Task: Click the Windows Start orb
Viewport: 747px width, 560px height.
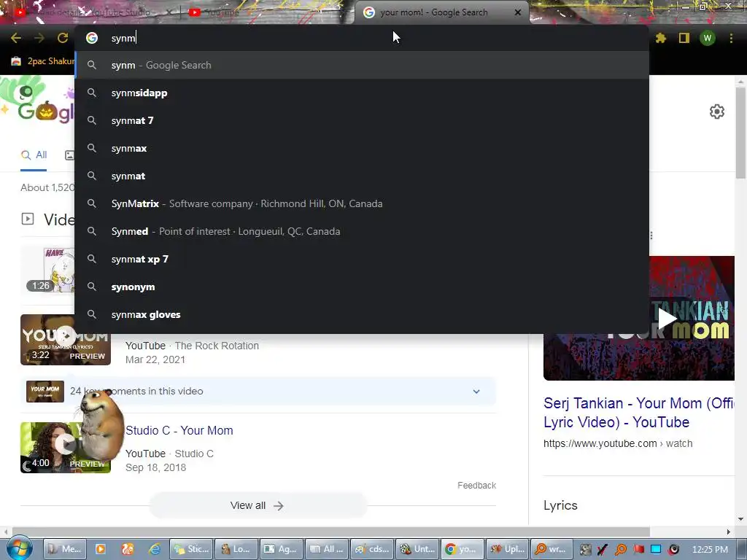Action: point(20,548)
